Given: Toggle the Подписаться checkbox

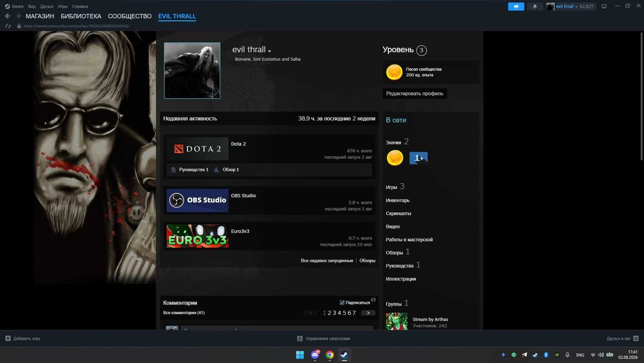Looking at the screenshot, I should click(x=342, y=302).
